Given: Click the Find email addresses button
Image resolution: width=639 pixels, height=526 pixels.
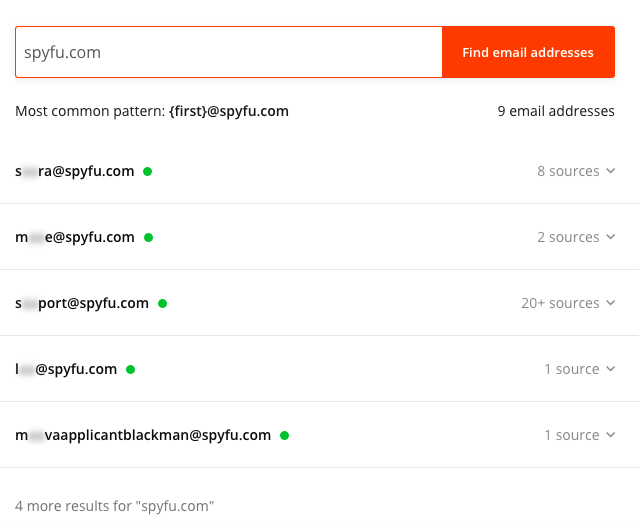Looking at the screenshot, I should coord(528,52).
